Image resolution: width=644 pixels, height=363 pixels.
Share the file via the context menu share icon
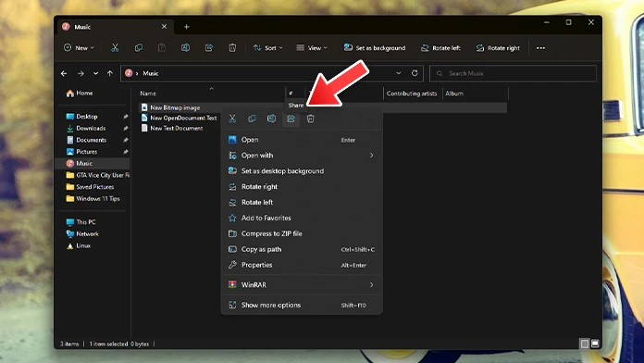[291, 119]
